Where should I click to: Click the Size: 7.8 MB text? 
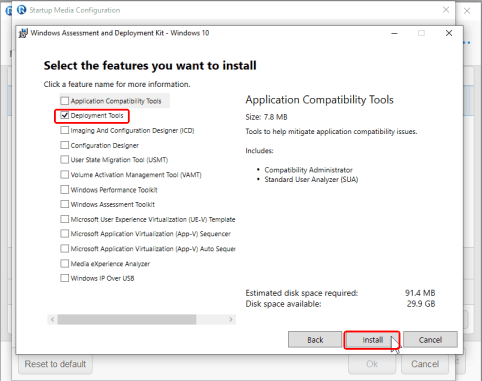266,117
